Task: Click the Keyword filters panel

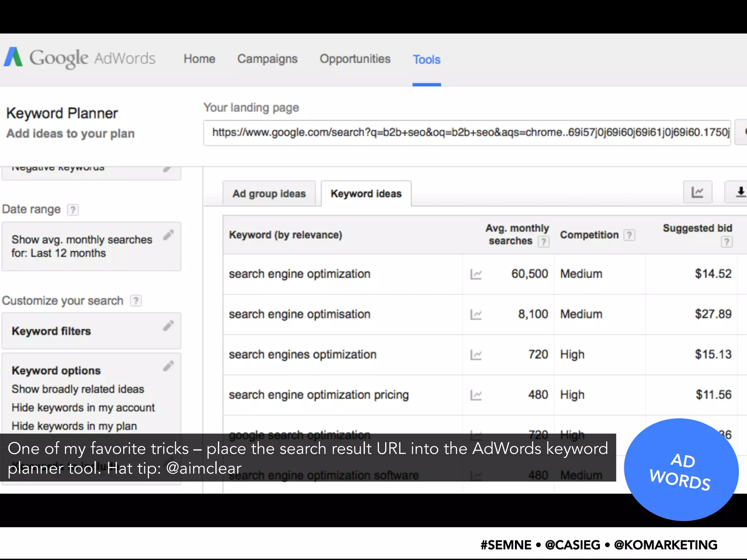Action: click(x=91, y=331)
